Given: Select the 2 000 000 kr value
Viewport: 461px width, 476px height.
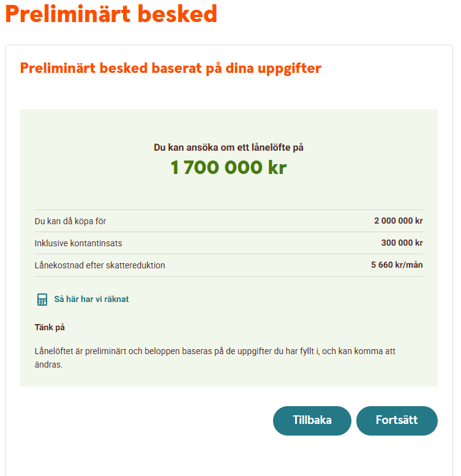Looking at the screenshot, I should 398,221.
